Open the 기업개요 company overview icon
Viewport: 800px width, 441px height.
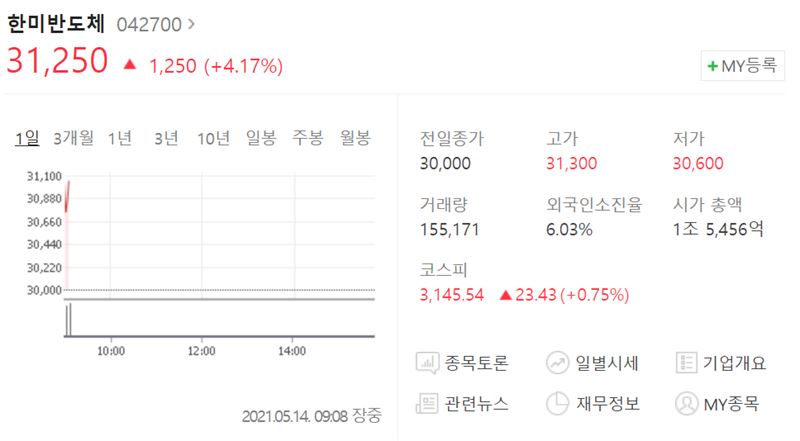(686, 363)
